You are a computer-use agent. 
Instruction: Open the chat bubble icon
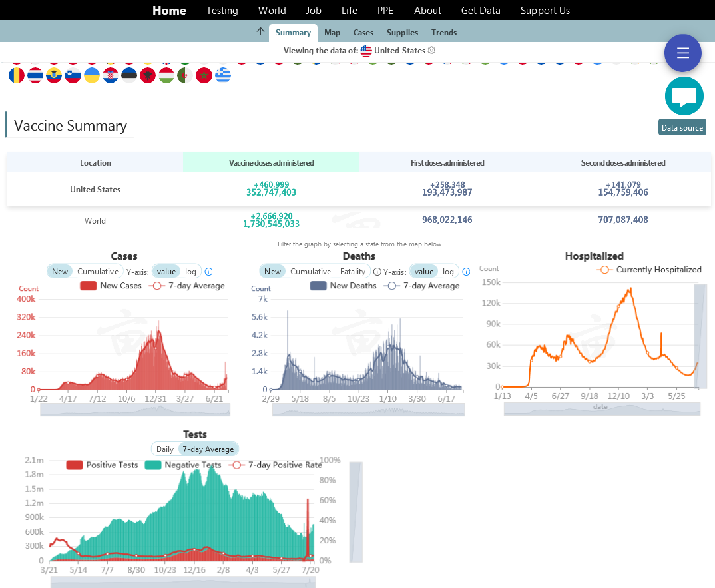pyautogui.click(x=684, y=96)
